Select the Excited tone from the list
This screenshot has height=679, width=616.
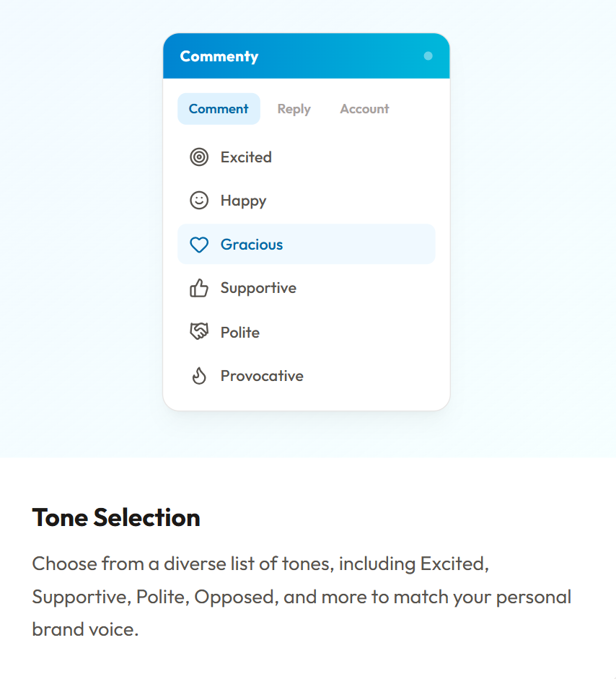[246, 157]
